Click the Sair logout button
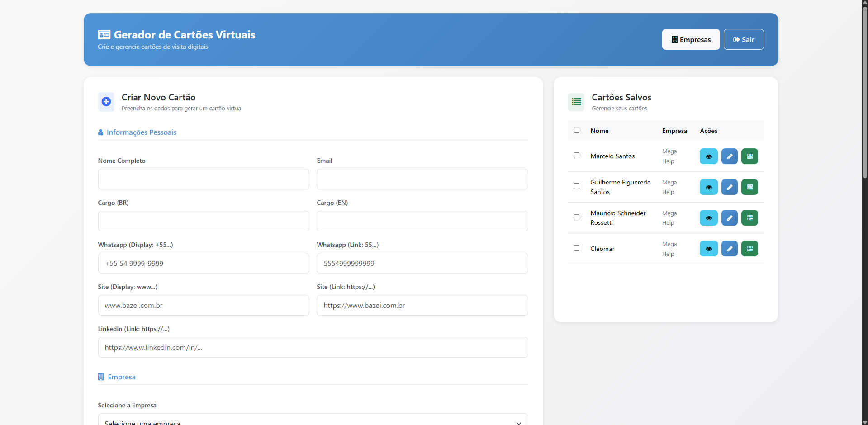 [743, 40]
